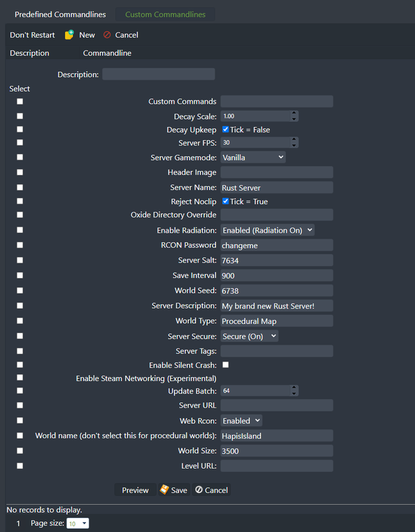This screenshot has height=532, width=415.
Task: Click the red Cancel icon in toolbar
Action: tap(107, 35)
